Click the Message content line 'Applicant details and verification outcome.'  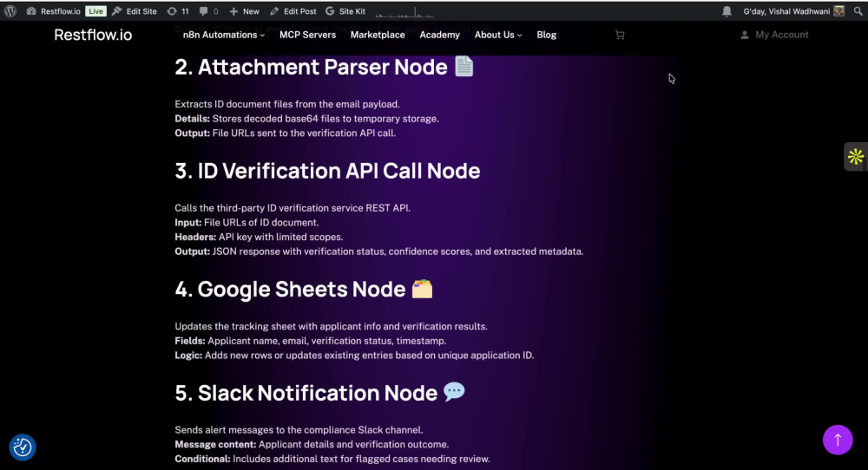354,444
